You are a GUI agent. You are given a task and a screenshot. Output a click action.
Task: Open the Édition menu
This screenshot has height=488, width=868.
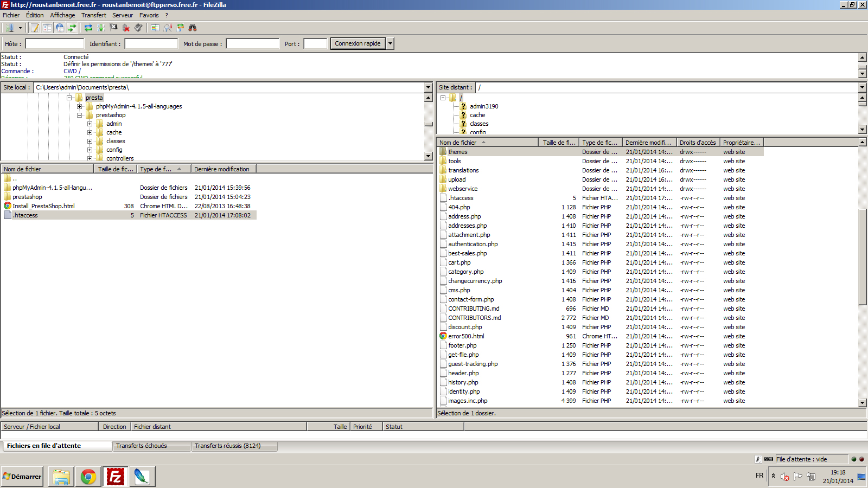coord(35,15)
